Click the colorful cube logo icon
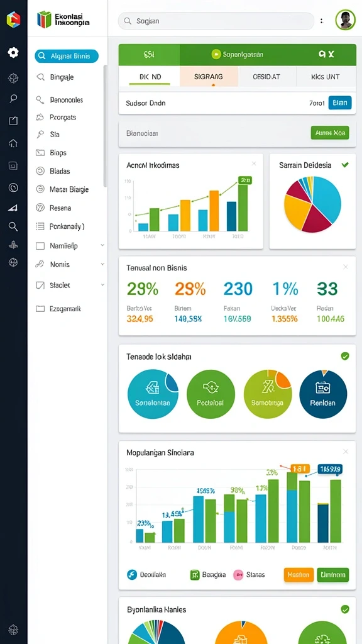This screenshot has width=362, height=644. pyautogui.click(x=13, y=19)
